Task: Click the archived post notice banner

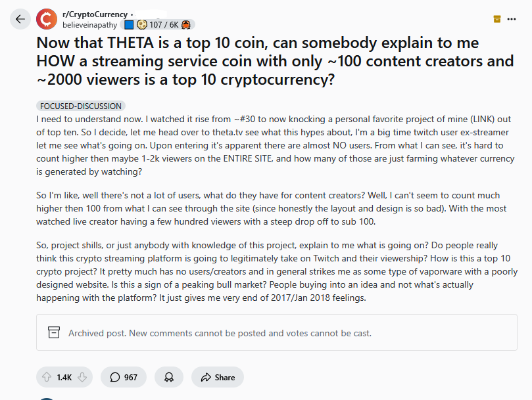Action: tap(276, 332)
